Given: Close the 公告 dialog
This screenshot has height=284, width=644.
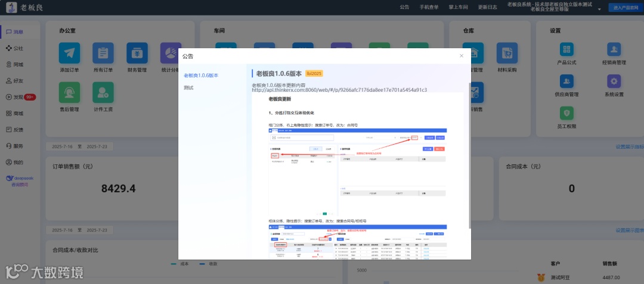Looking at the screenshot, I should tap(461, 56).
